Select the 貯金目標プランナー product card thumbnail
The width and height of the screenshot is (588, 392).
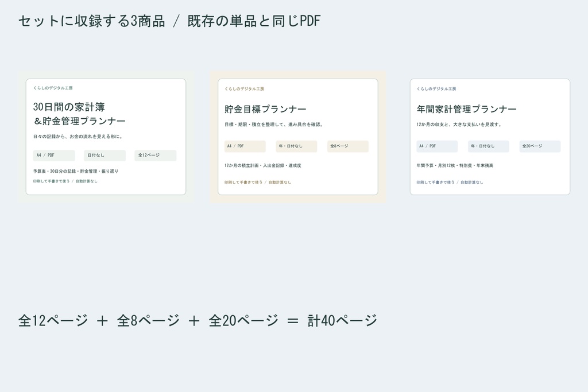coord(298,137)
